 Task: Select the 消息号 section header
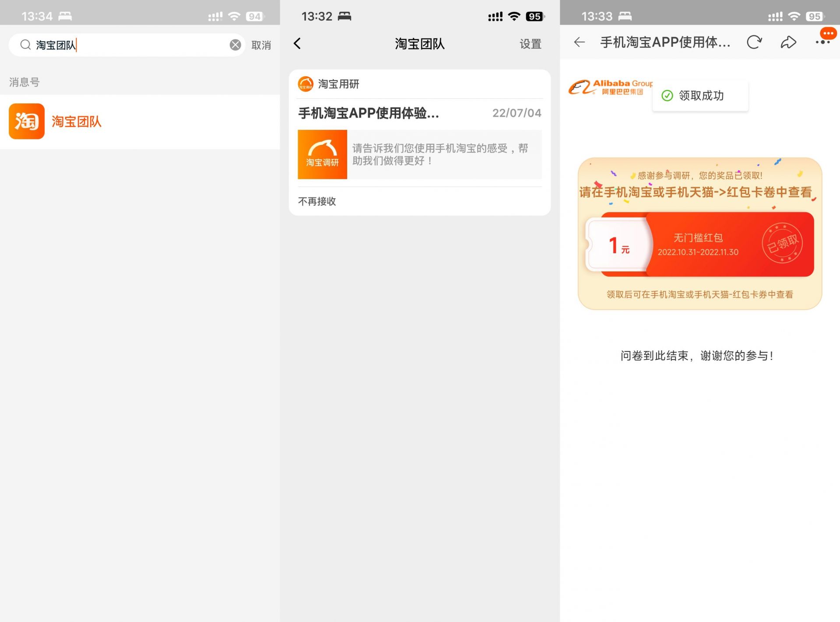25,82
